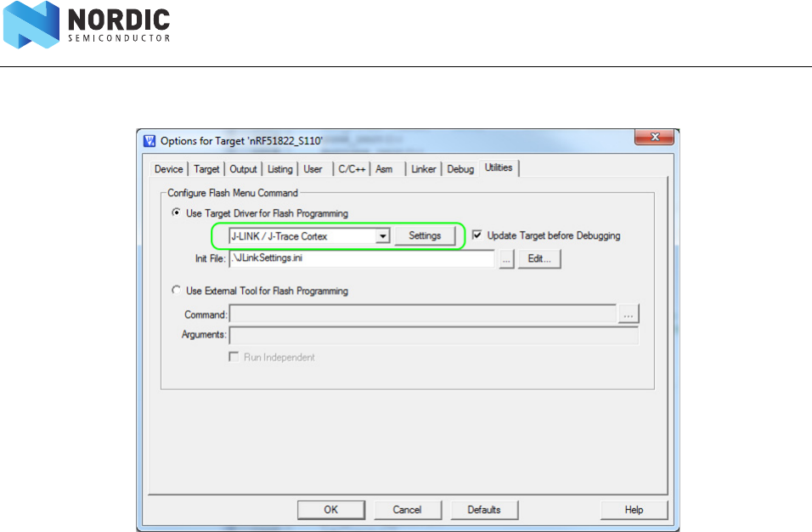Switch to the Linker tab
This screenshot has width=812, height=532.
pos(423,169)
